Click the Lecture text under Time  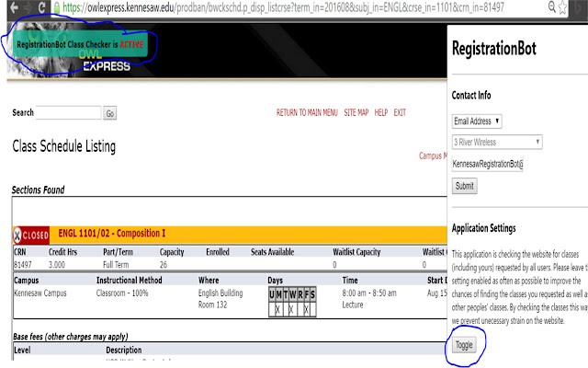(353, 305)
